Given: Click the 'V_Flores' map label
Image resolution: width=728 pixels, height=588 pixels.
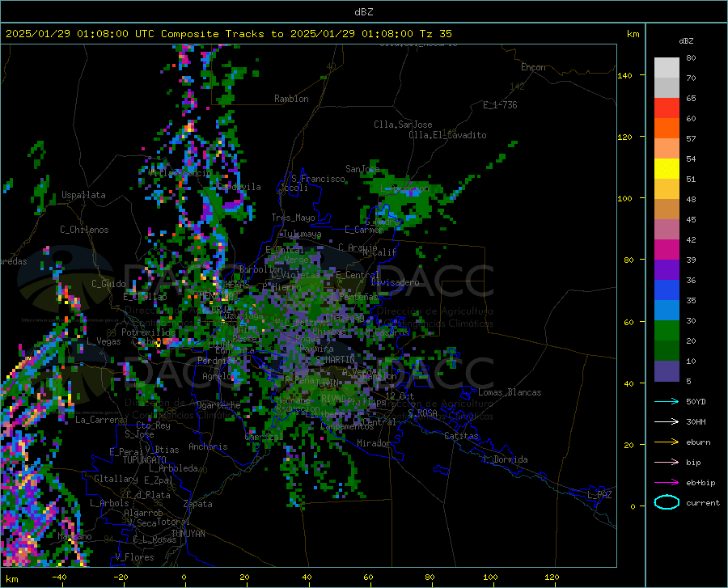Looking at the screenshot, I should pos(134,557).
